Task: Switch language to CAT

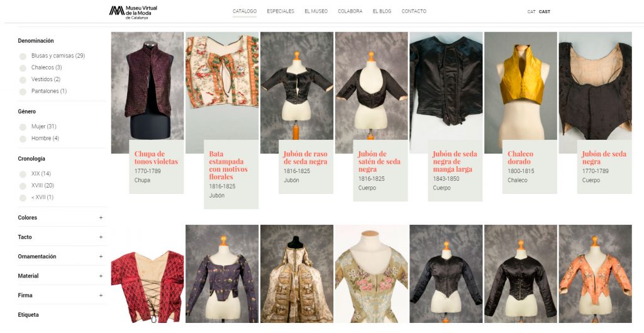Action: 531,11
